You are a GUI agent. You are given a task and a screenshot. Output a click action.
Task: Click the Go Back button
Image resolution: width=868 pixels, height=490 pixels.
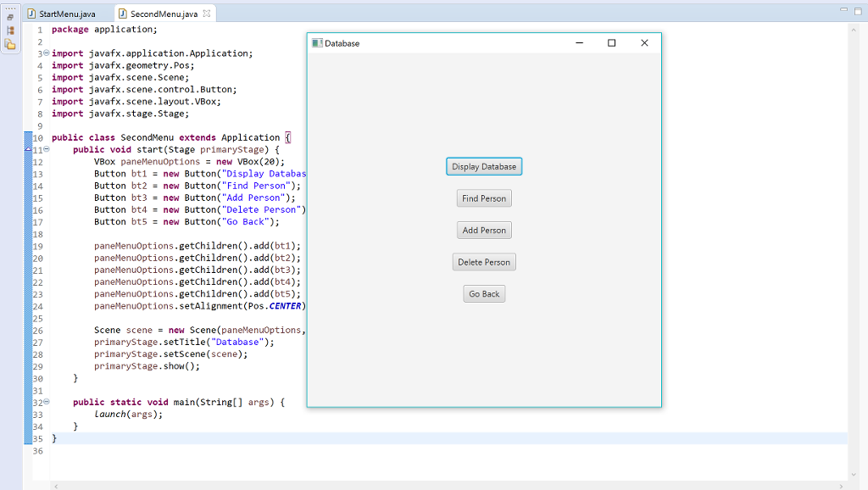coord(483,293)
